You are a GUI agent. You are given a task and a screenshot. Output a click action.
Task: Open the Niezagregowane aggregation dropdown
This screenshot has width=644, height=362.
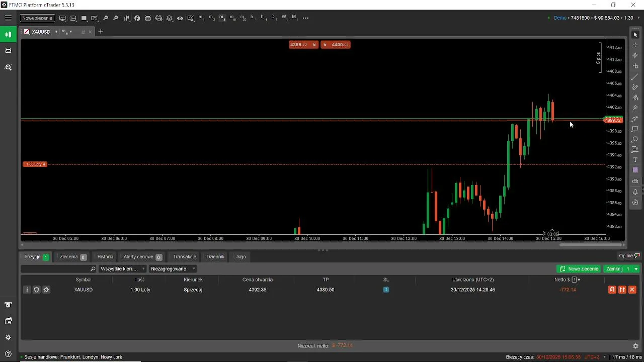coord(173,269)
